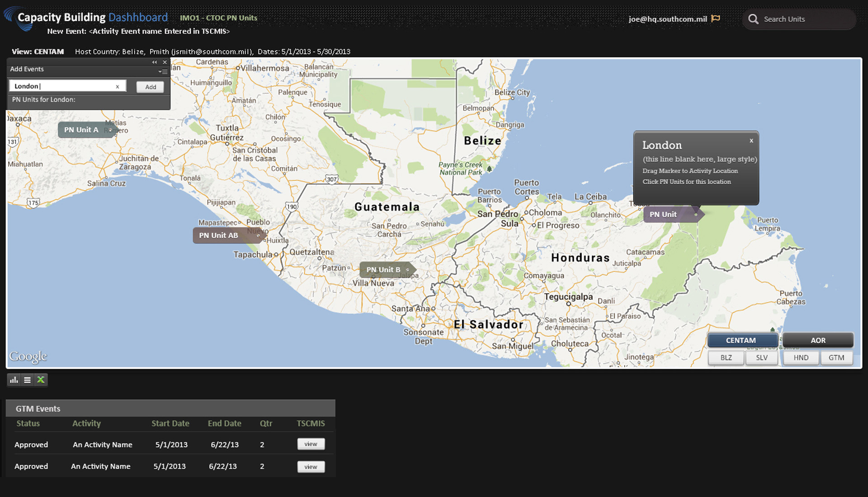Switch map to AOR view
This screenshot has height=497, width=868.
pyautogui.click(x=818, y=340)
